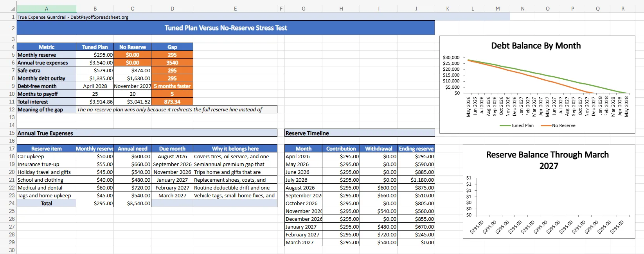Select the 'Medical and dental' cell
Image resolution: width=644 pixels, height=254 pixels.
(47, 188)
